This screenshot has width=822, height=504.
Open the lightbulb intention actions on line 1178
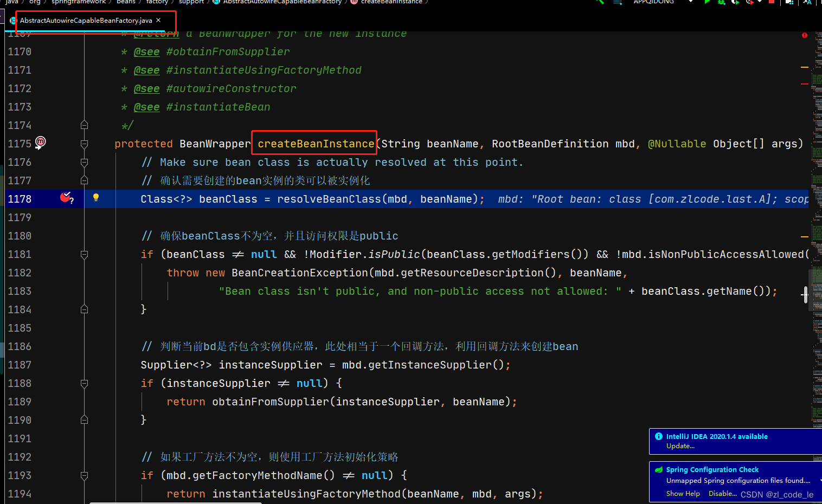pos(96,198)
